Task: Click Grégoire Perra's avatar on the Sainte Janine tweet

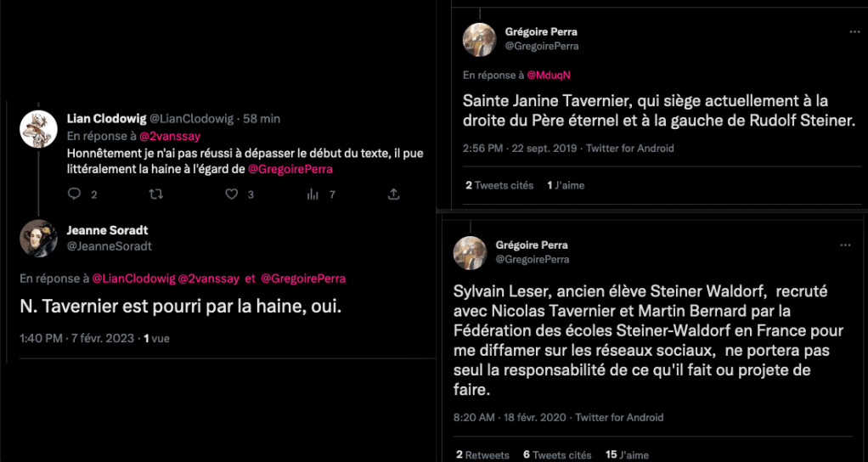Action: [x=479, y=39]
